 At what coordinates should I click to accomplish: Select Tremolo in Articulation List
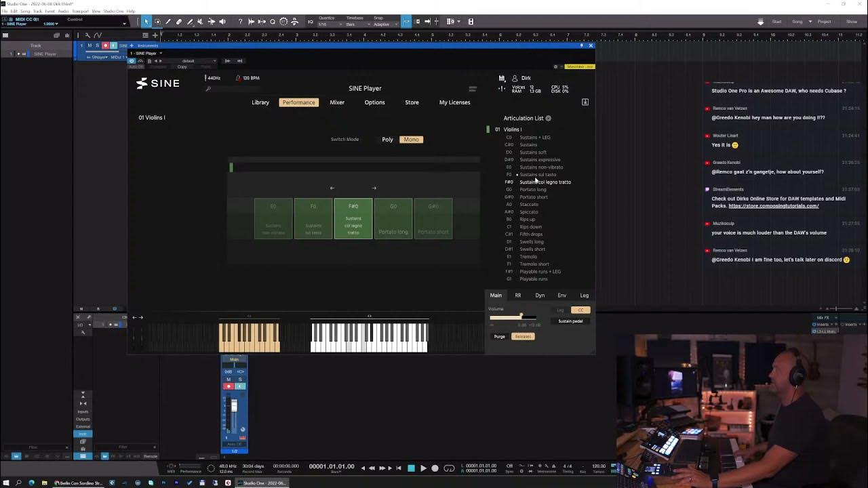528,257
